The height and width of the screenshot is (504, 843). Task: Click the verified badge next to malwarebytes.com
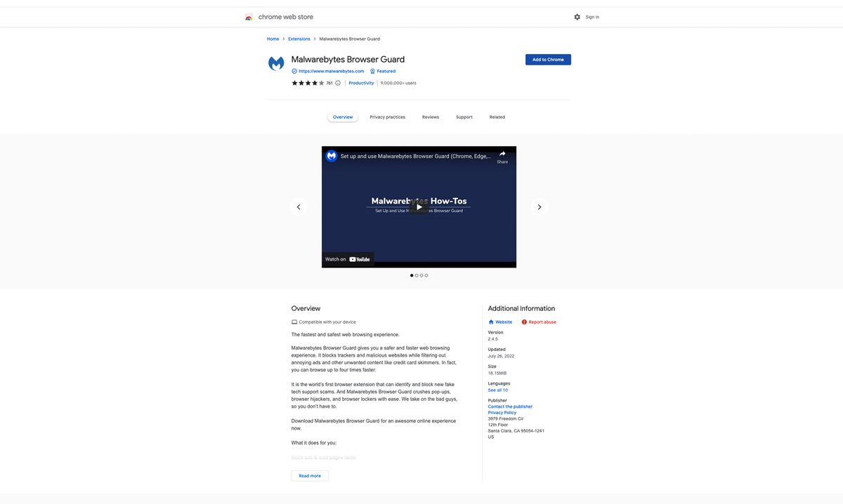tap(294, 71)
